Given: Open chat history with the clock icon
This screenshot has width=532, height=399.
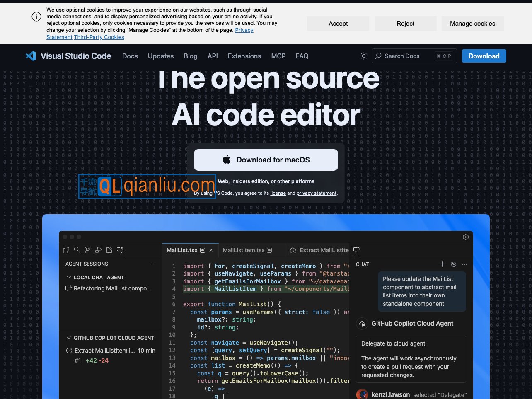Looking at the screenshot, I should (453, 264).
